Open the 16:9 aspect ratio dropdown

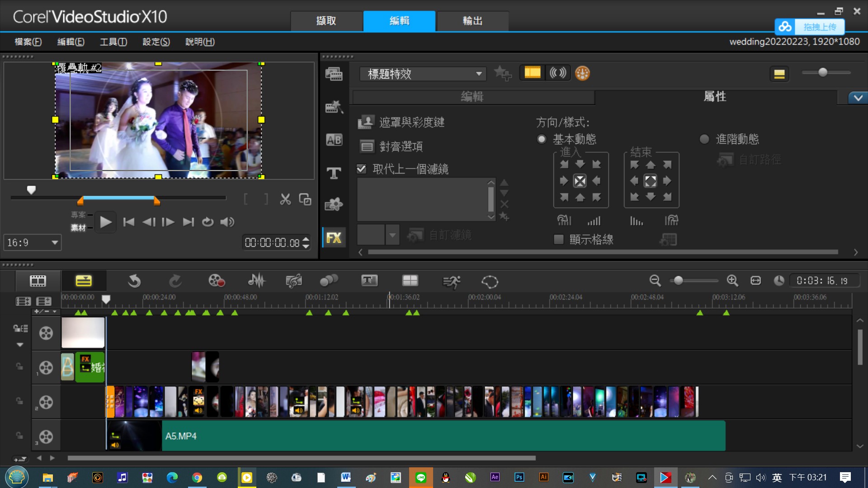pyautogui.click(x=33, y=243)
